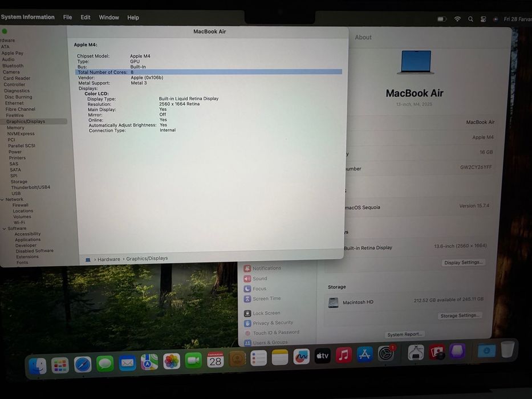Open Music app in the Dock
Image resolution: width=532 pixels, height=399 pixels.
click(x=343, y=355)
